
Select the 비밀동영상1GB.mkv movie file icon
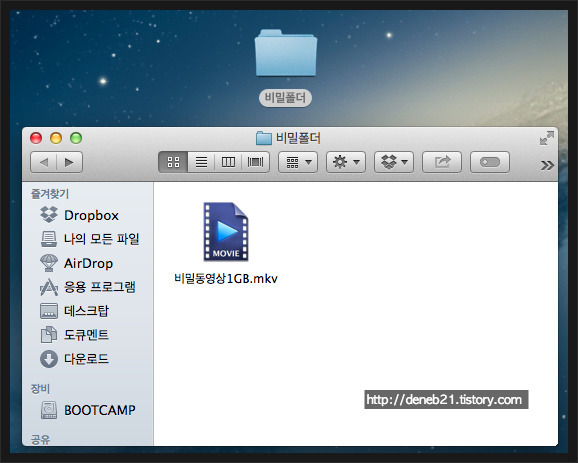(x=226, y=232)
